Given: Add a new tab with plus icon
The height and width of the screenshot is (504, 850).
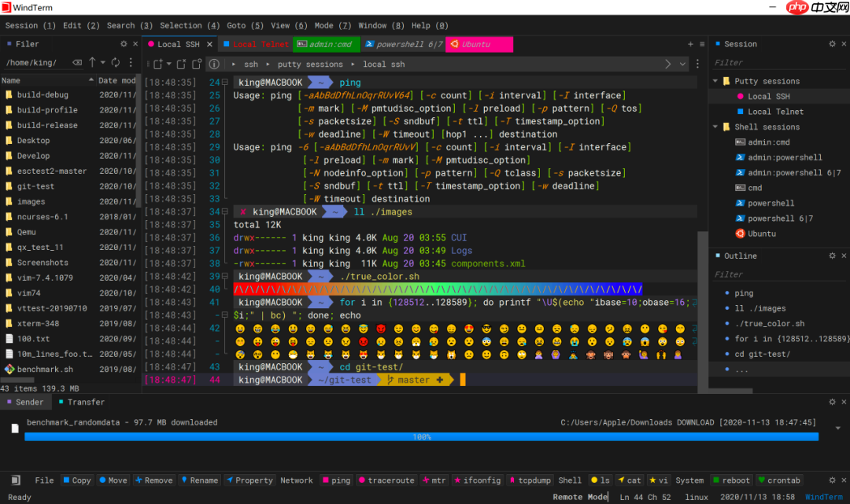Looking at the screenshot, I should coord(691,44).
